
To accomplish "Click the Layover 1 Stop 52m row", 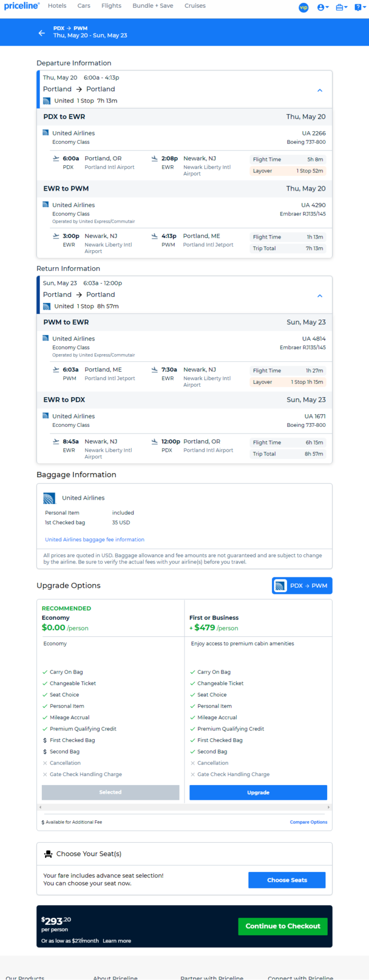I will 287,171.
